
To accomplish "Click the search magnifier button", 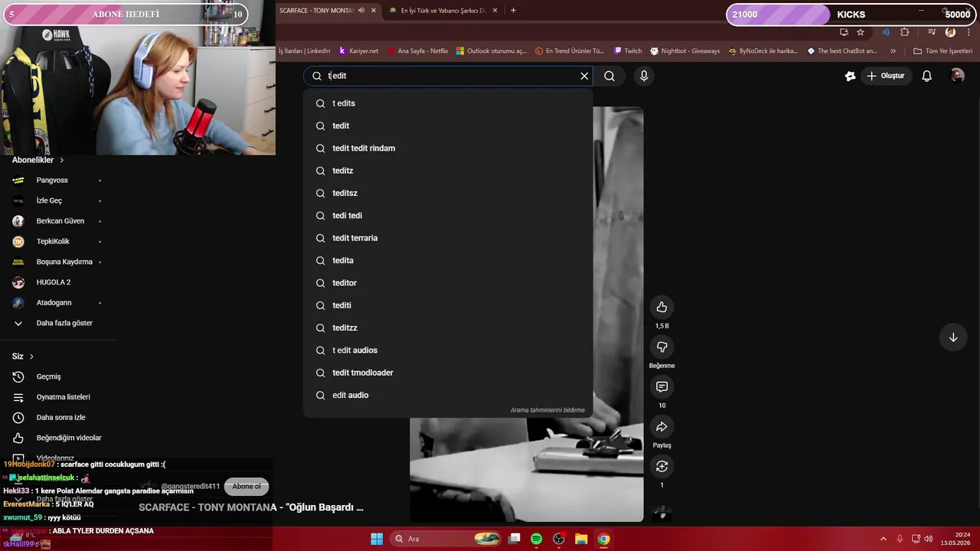I will (x=609, y=76).
